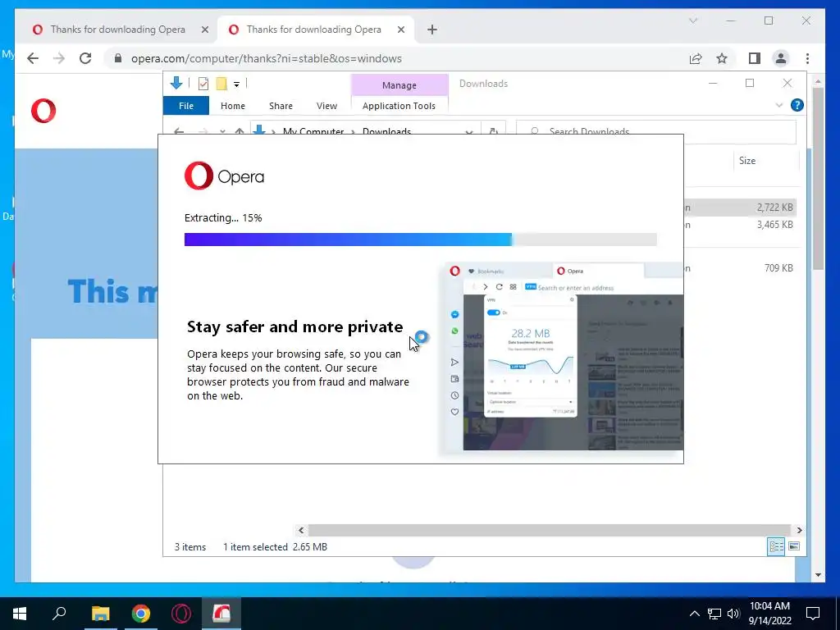The height and width of the screenshot is (630, 840).
Task: Click Opera installer taskbar icon
Action: pyautogui.click(x=221, y=614)
